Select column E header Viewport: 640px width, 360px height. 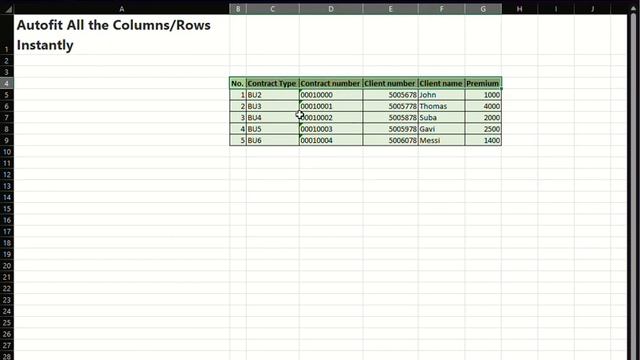[x=391, y=9]
